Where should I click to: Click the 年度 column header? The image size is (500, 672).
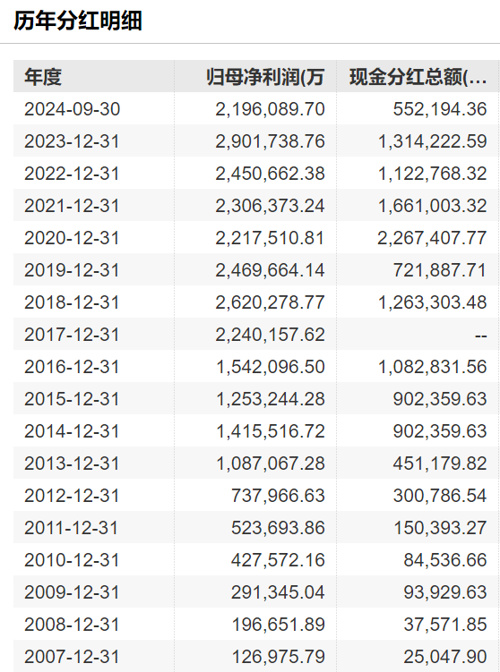(x=43, y=77)
